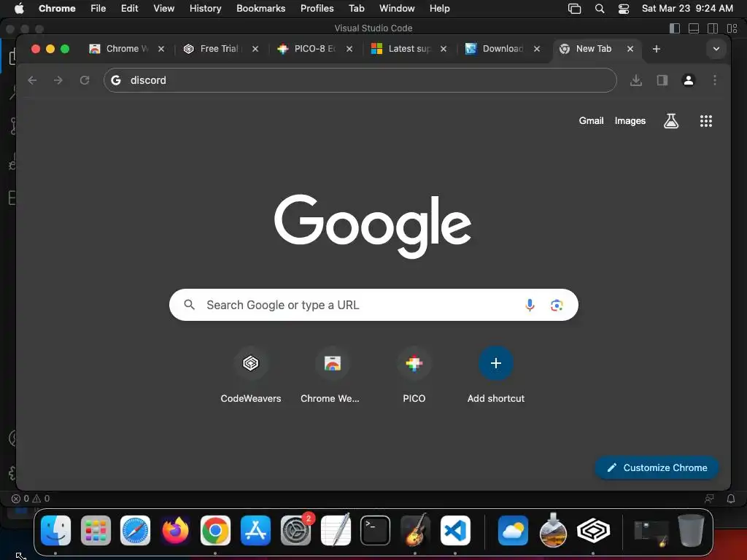
Task: Open the Bookmarks menu
Action: coord(260,8)
